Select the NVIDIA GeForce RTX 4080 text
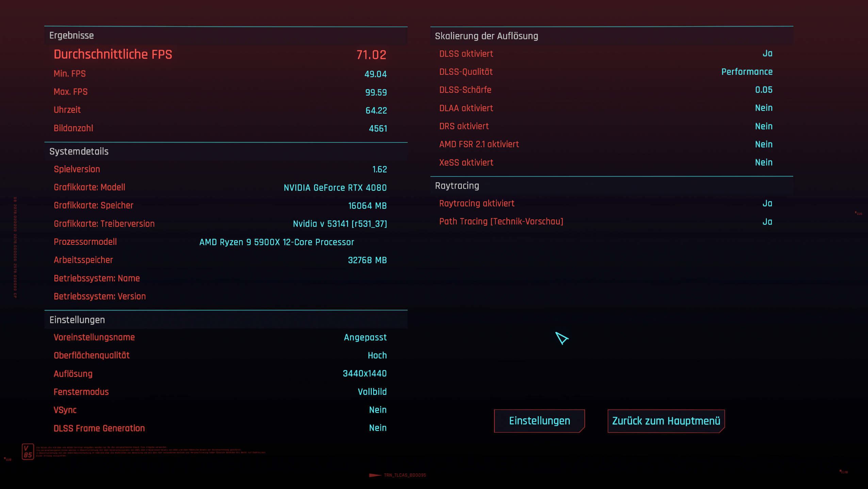Viewport: 868px width, 489px height. pos(335,188)
